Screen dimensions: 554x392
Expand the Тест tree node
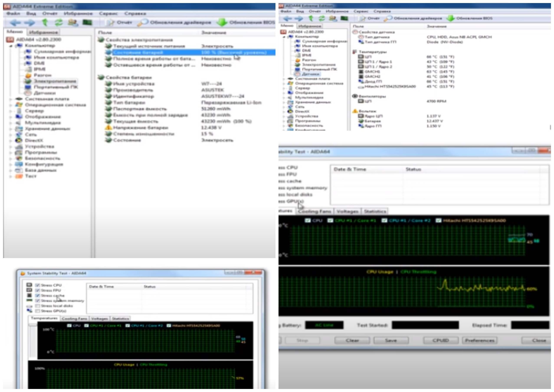tap(11, 176)
